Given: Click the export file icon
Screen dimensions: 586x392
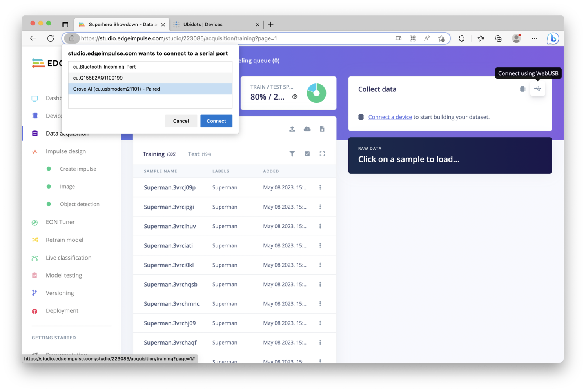Looking at the screenshot, I should click(x=322, y=129).
